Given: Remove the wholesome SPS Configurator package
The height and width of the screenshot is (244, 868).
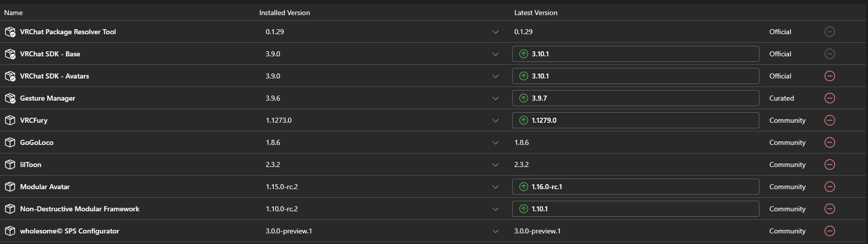Looking at the screenshot, I should 830,231.
